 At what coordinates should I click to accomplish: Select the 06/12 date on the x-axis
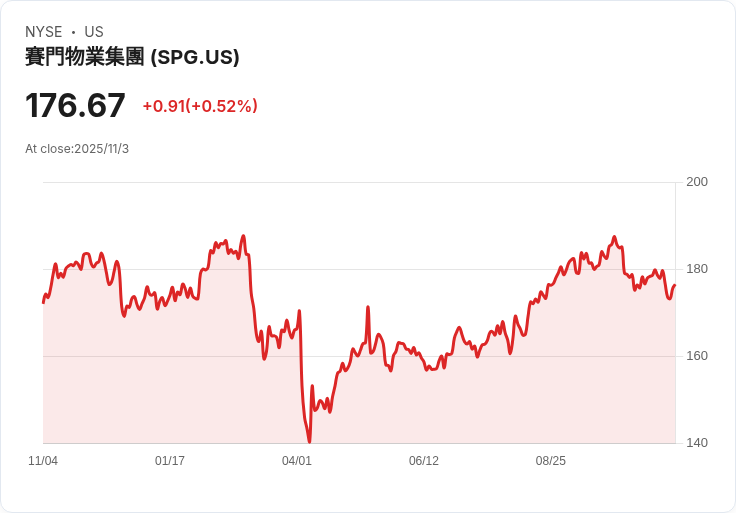click(x=424, y=461)
